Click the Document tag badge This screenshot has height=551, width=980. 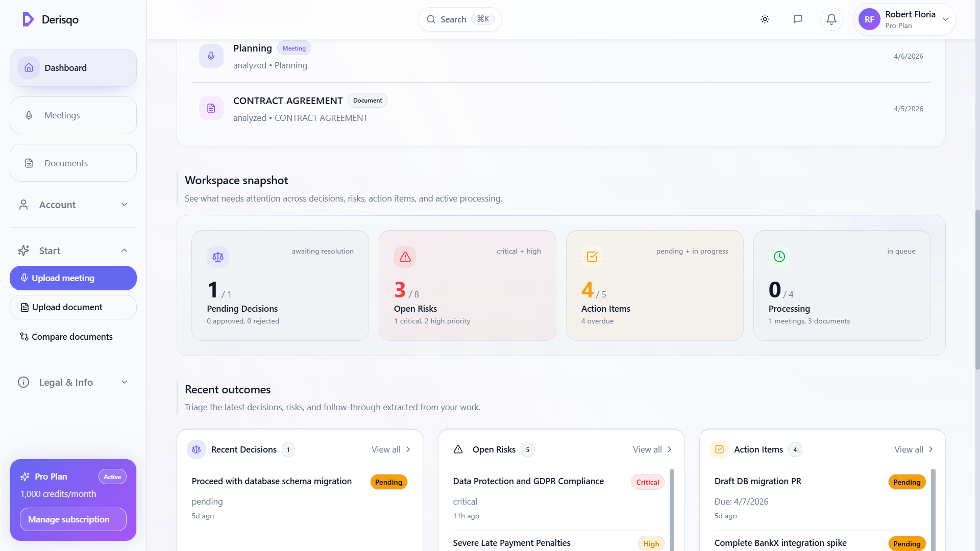(x=367, y=101)
